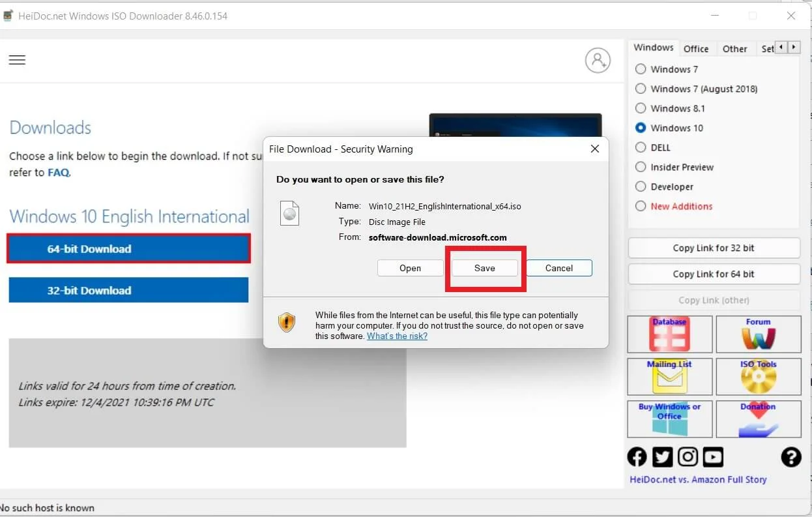Close the Security Warning dialog
This screenshot has width=812, height=517.
click(x=594, y=149)
